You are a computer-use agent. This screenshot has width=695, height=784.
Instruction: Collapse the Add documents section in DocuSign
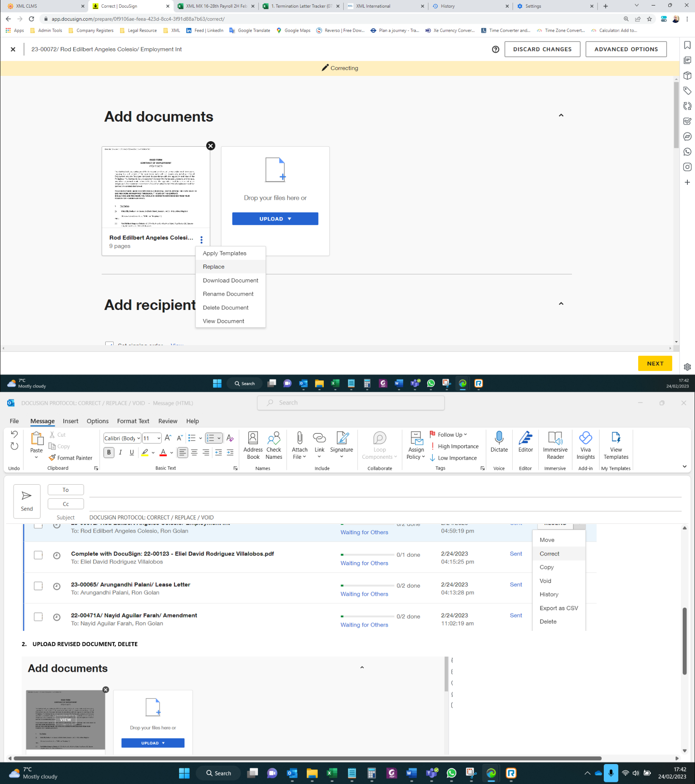click(561, 115)
